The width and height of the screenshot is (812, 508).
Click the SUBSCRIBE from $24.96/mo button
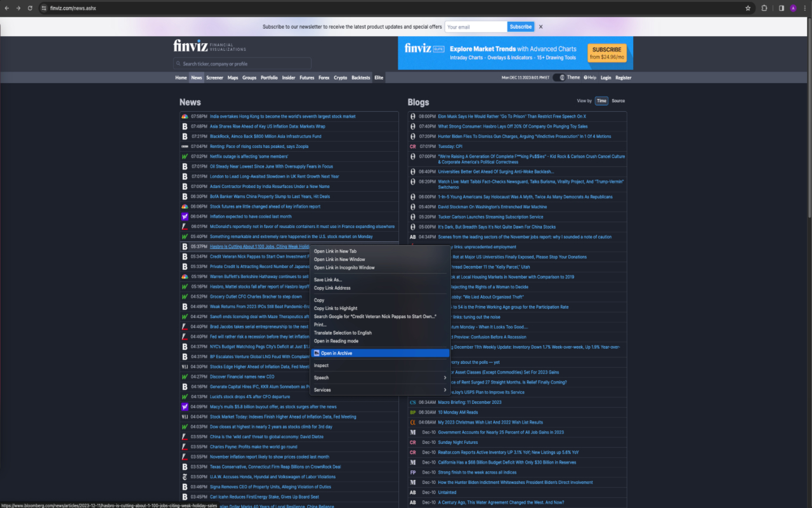click(606, 53)
